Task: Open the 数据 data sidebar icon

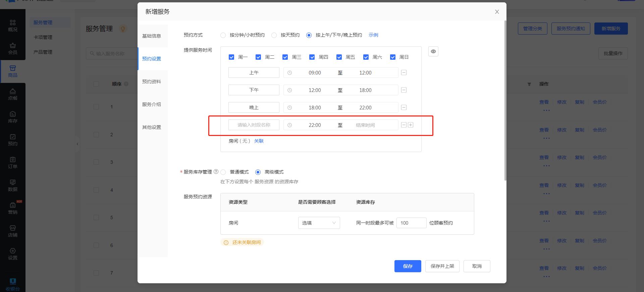Action: pos(13,185)
